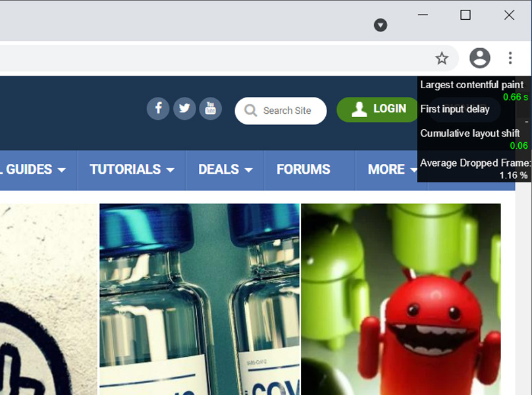Screen dimensions: 532x395
Task: Maximize the Chrome window
Action: point(465,15)
